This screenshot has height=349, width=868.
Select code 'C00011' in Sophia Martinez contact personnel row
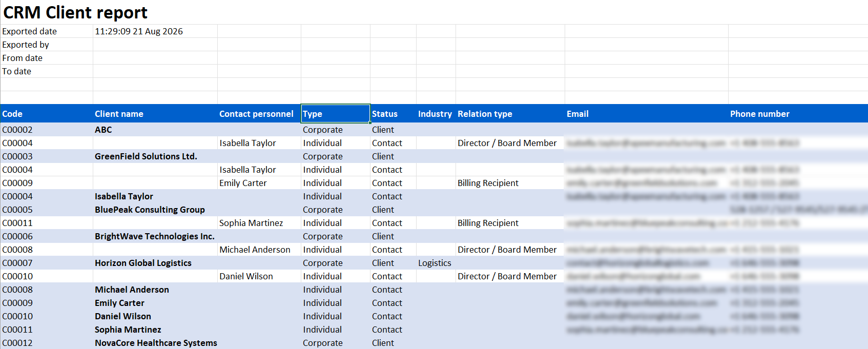coord(17,223)
